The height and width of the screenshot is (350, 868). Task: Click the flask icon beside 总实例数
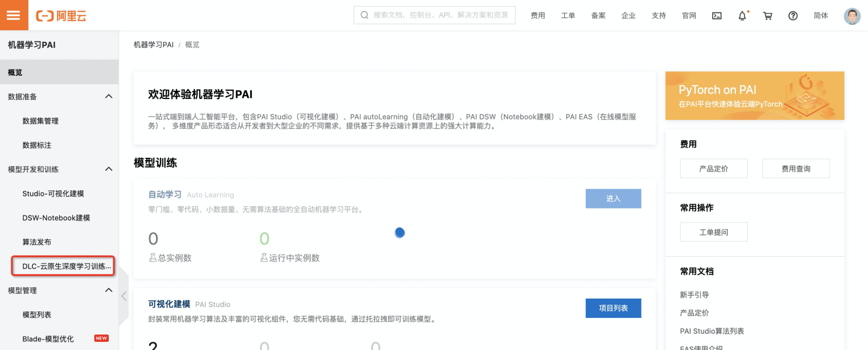[x=153, y=257]
